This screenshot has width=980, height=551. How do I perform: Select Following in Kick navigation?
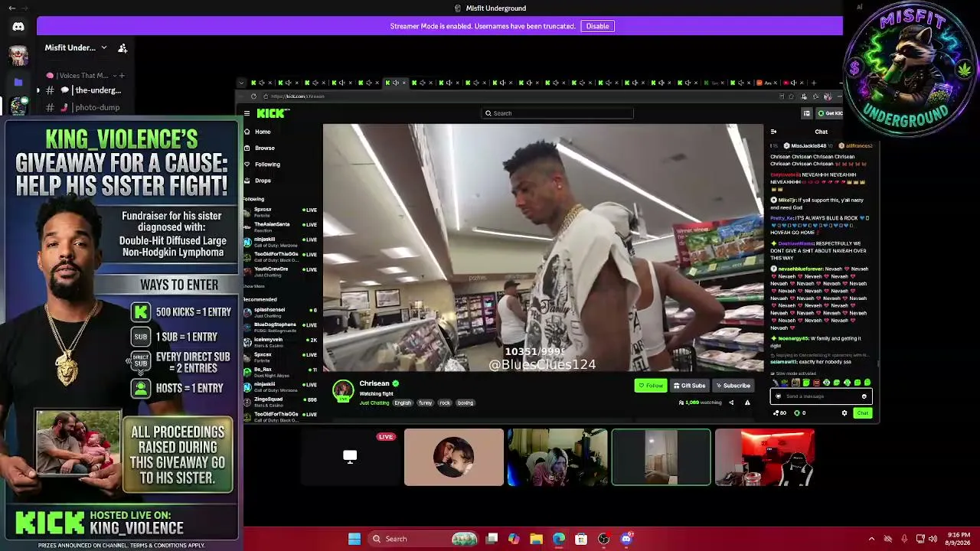point(268,164)
